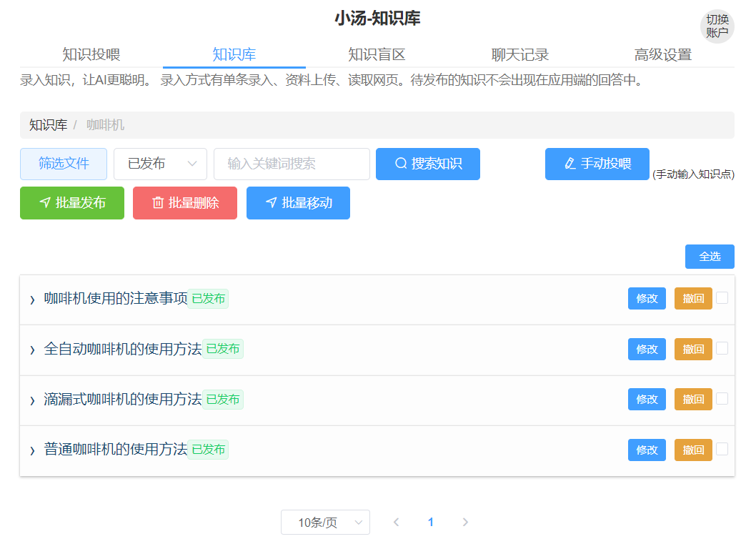
Task: Open the 10条/页 page-size dropdown
Action: coord(325,522)
